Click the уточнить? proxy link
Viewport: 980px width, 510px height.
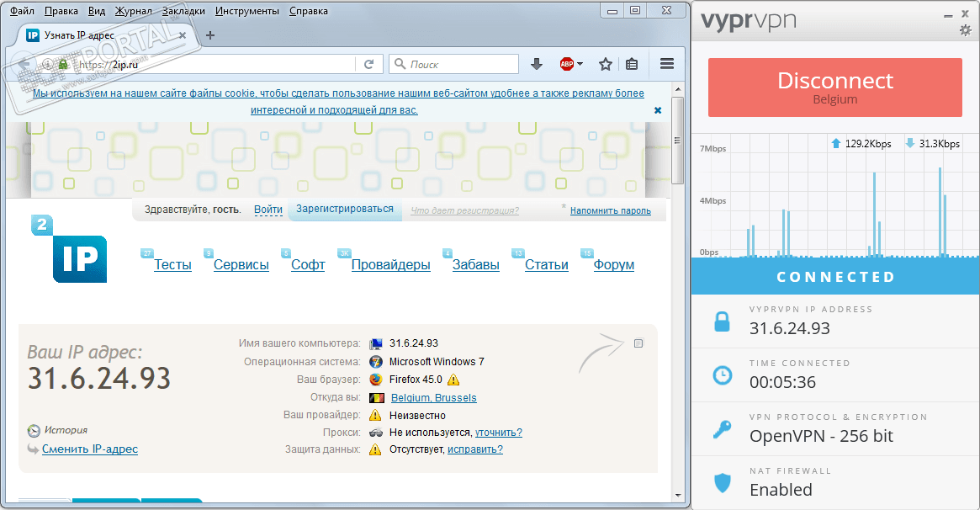(x=499, y=432)
